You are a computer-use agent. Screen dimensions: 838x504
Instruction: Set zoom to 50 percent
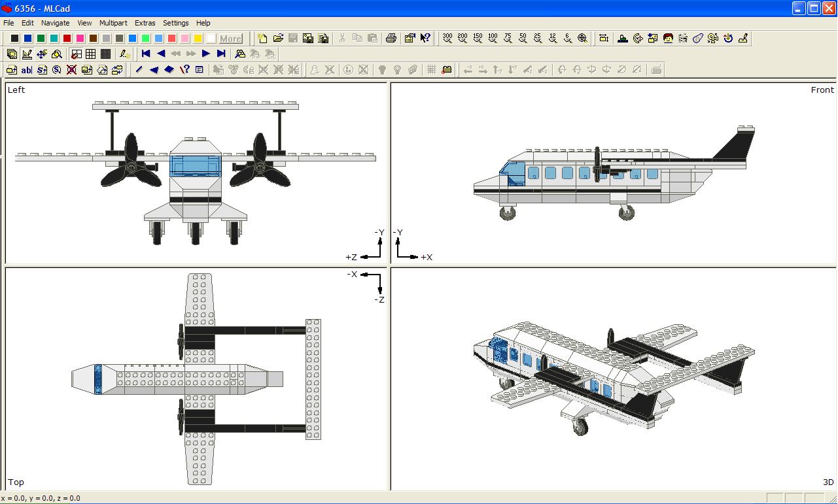523,39
